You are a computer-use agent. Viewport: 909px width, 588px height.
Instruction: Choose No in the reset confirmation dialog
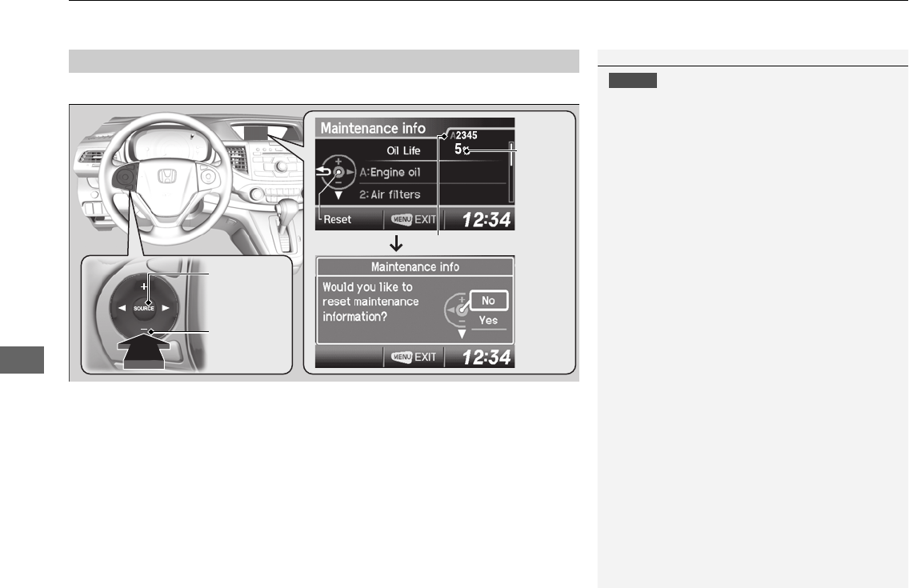(489, 301)
